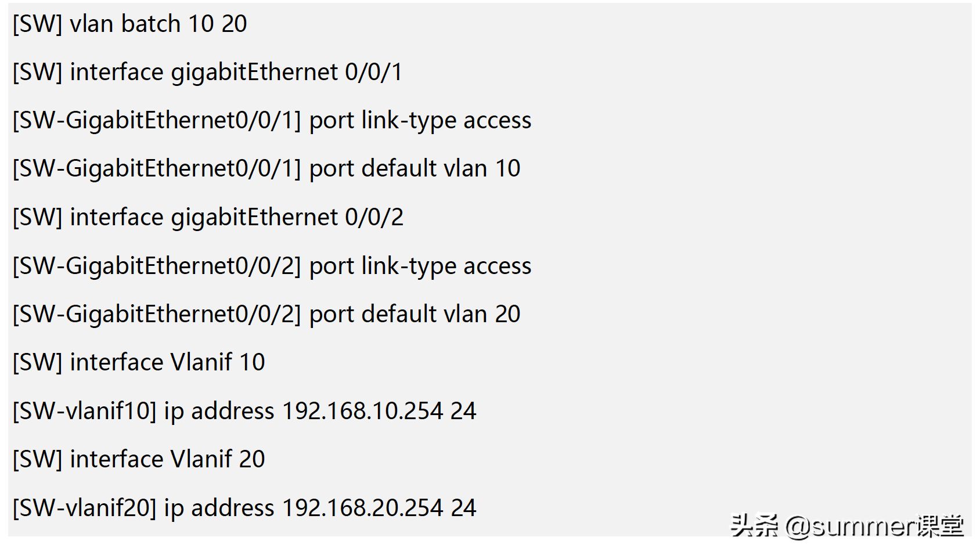Click the first [SW] prompt on top line

[x=37, y=24]
